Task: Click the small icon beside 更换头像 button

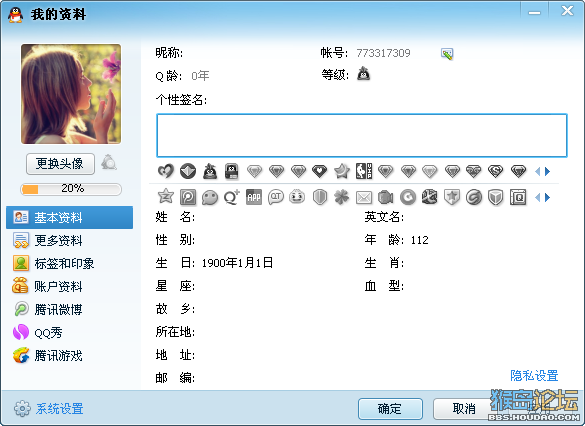Action: pyautogui.click(x=109, y=162)
